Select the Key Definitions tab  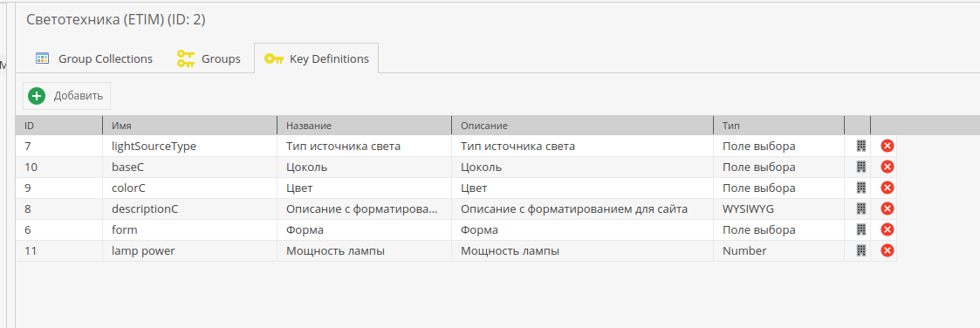coord(316,58)
